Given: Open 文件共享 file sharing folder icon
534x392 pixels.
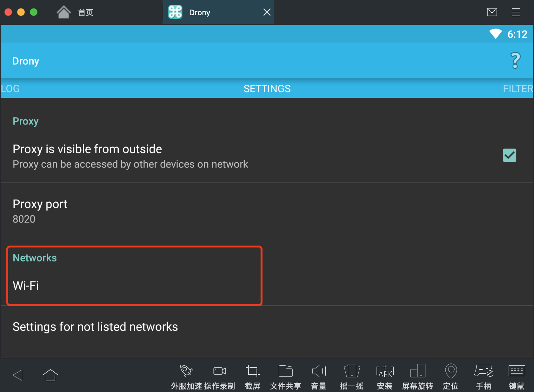Looking at the screenshot, I should pos(285,371).
